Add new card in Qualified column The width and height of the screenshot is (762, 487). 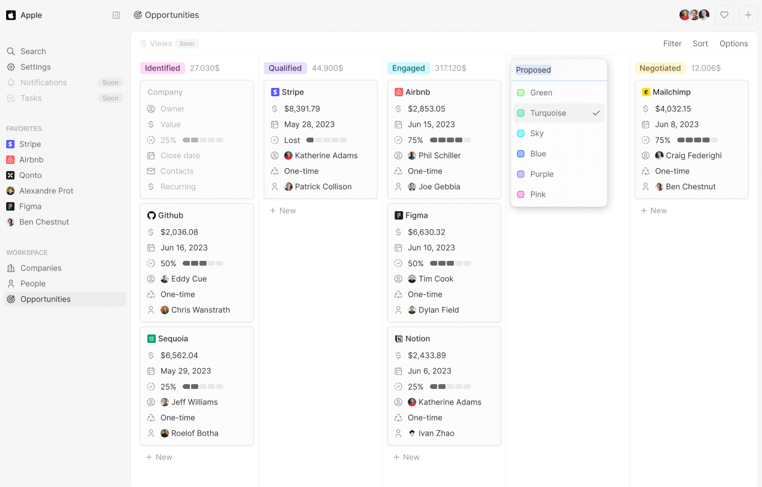click(x=283, y=210)
